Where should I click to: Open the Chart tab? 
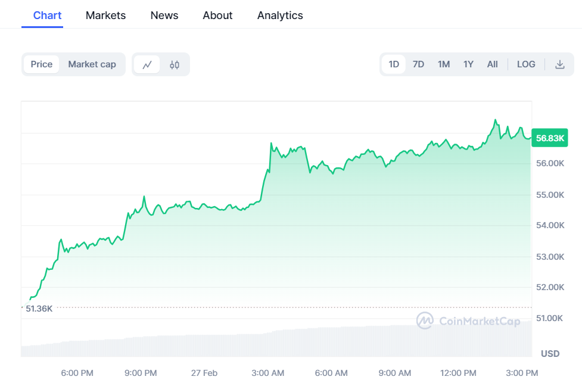47,15
